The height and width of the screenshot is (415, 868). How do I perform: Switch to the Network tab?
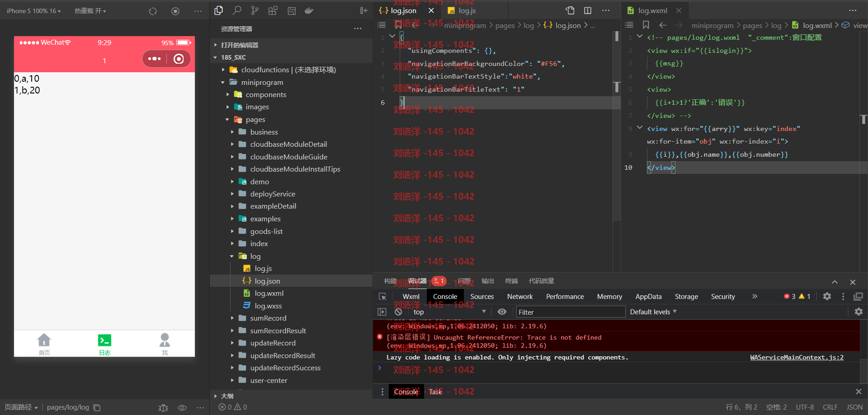520,297
